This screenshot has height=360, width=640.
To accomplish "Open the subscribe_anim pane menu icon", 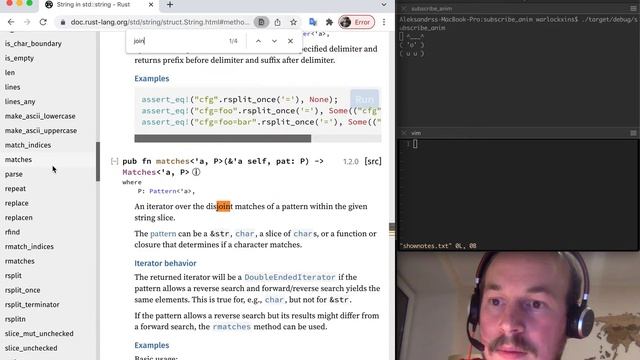I will click(633, 9).
